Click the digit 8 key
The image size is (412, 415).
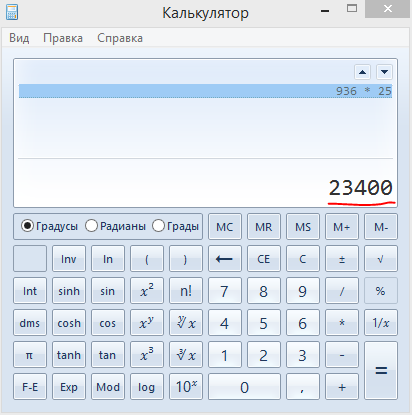pyautogui.click(x=264, y=291)
